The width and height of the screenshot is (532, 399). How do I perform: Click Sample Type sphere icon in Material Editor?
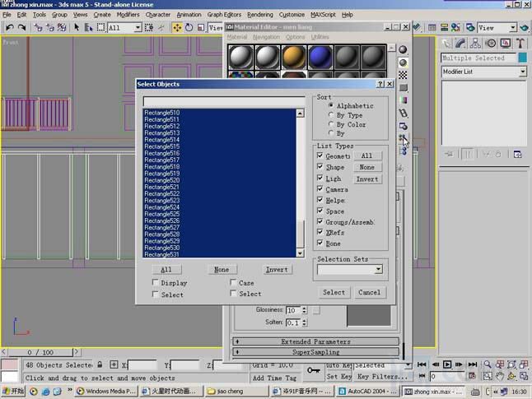coord(403,50)
